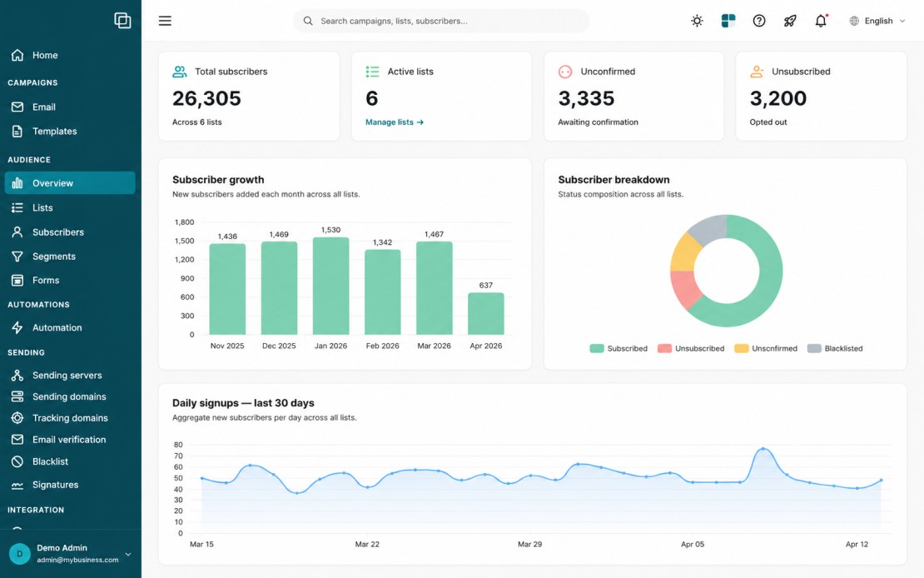Image resolution: width=924 pixels, height=578 pixels.
Task: Click the Sending servers icon
Action: pyautogui.click(x=17, y=375)
